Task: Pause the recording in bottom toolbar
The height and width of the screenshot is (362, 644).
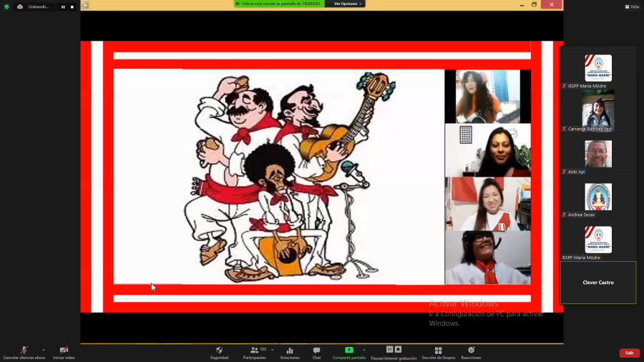Action: [390, 350]
